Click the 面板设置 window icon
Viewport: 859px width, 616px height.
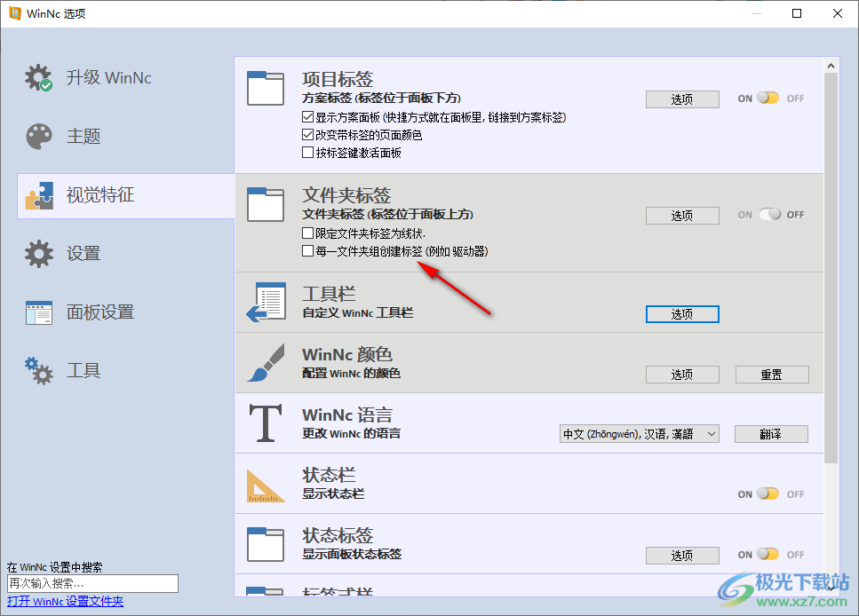click(39, 312)
